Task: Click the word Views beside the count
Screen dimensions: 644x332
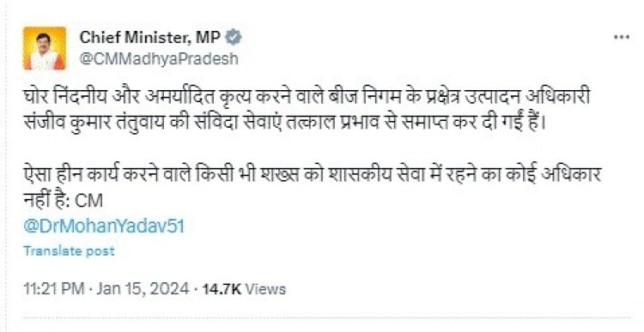Action: (265, 289)
